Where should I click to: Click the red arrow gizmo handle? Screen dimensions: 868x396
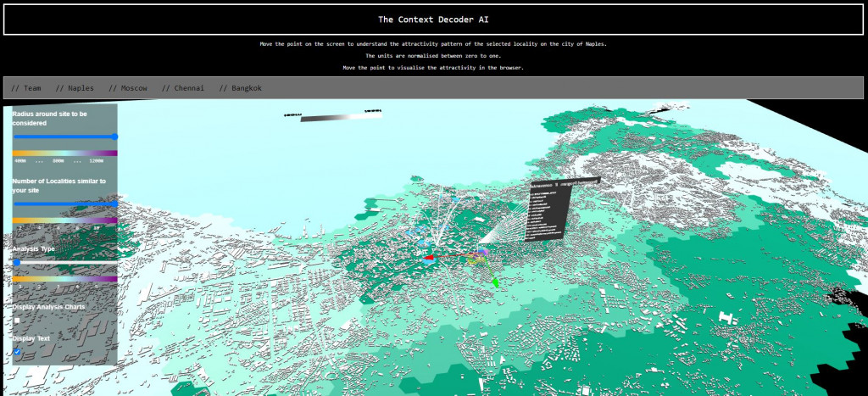[x=429, y=257]
